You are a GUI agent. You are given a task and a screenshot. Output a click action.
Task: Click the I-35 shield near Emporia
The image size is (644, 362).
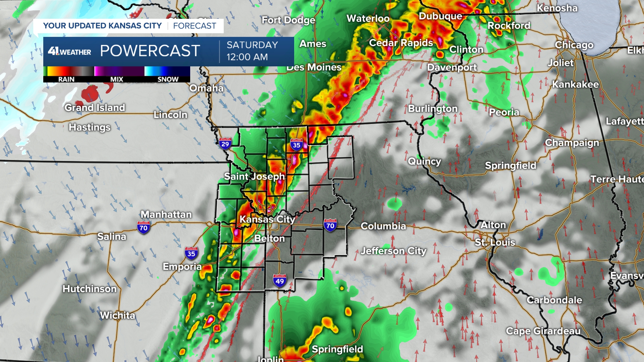[191, 253]
